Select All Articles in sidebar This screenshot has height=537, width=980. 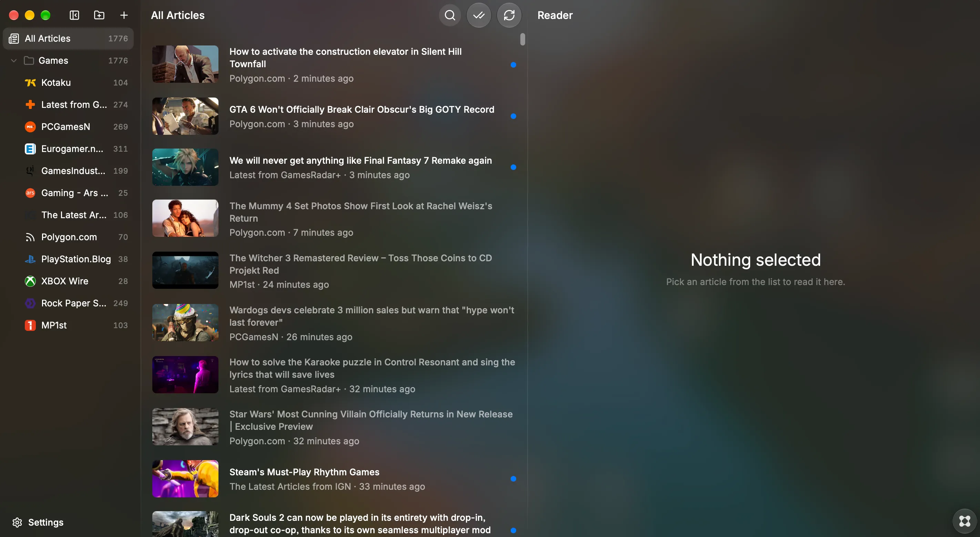[69, 39]
